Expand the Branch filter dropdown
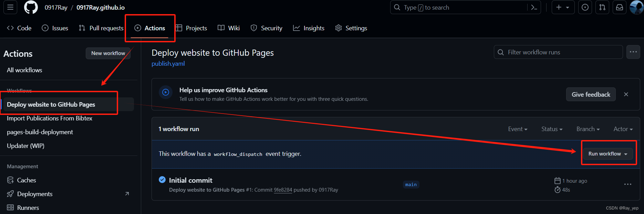 click(x=588, y=129)
